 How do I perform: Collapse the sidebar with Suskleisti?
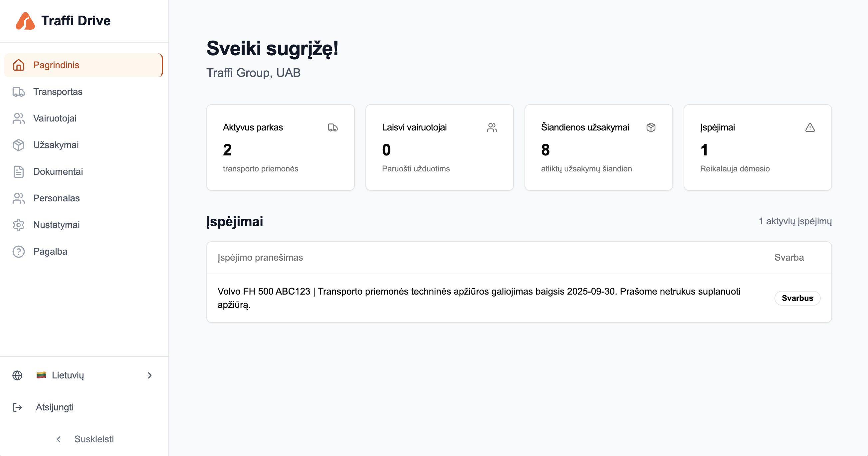pos(85,439)
